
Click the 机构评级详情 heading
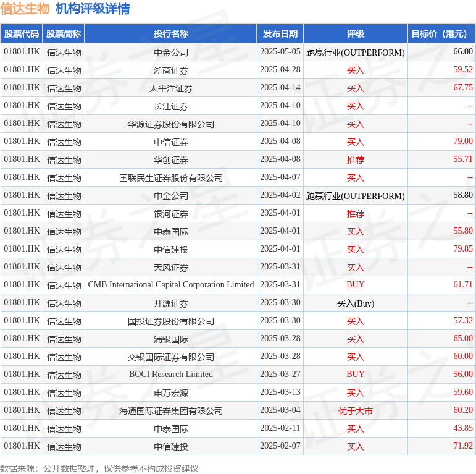click(93, 9)
